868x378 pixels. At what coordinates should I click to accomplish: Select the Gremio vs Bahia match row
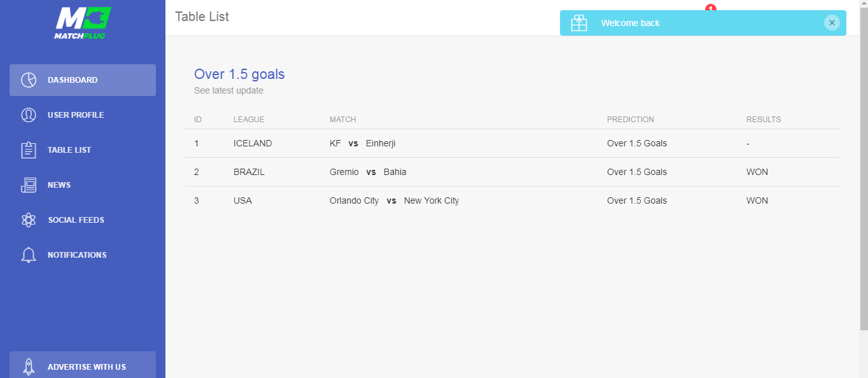pos(512,172)
